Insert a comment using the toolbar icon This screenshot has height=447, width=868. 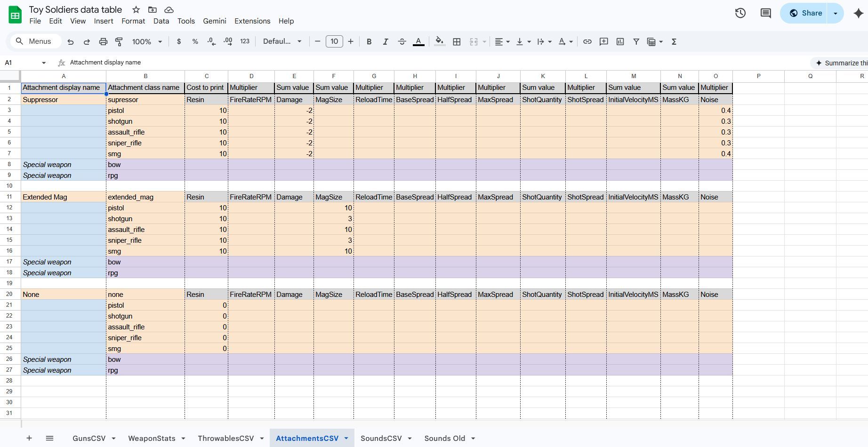pyautogui.click(x=603, y=41)
